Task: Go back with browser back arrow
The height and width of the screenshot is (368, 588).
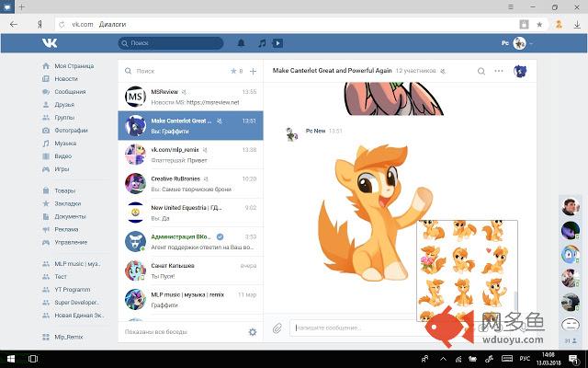Action: pos(14,24)
